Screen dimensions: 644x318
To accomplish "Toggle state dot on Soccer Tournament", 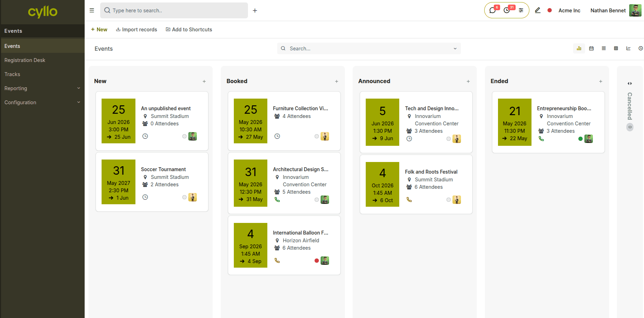I will (x=184, y=197).
